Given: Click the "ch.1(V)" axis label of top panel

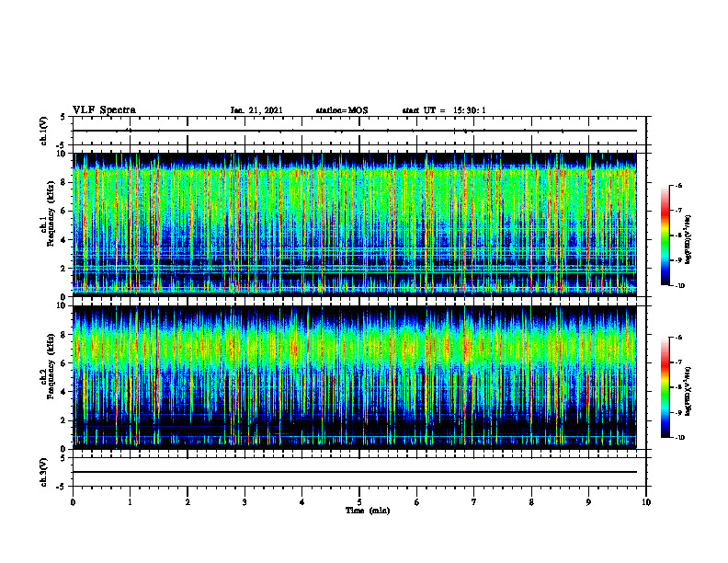Looking at the screenshot, I should [43, 131].
